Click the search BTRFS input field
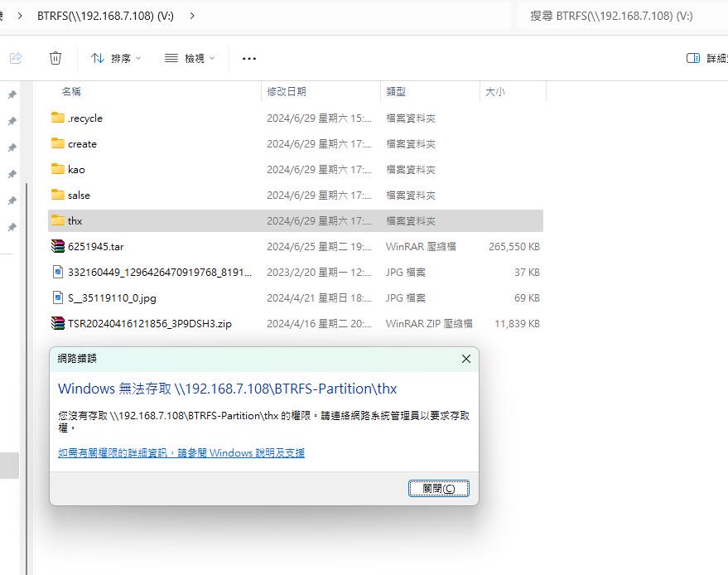 click(621, 15)
